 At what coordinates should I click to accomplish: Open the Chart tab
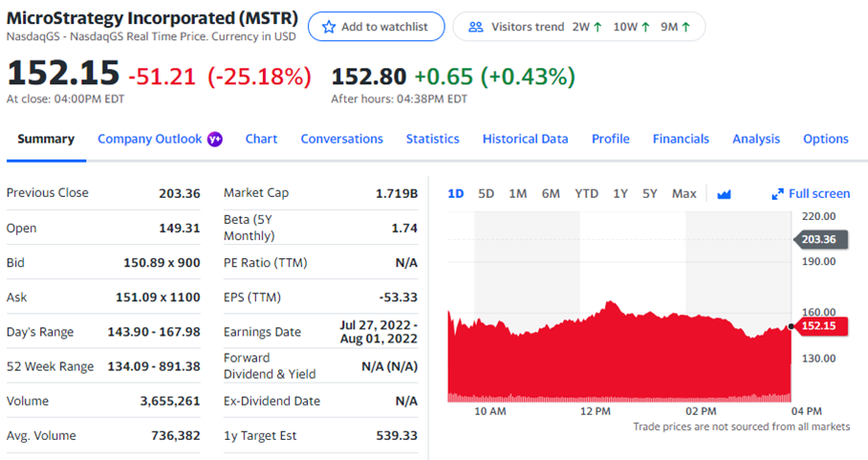[x=261, y=140]
